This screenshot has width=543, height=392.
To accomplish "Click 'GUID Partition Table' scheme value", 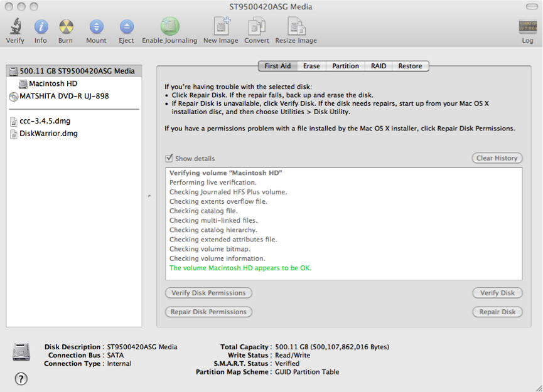I will point(307,372).
